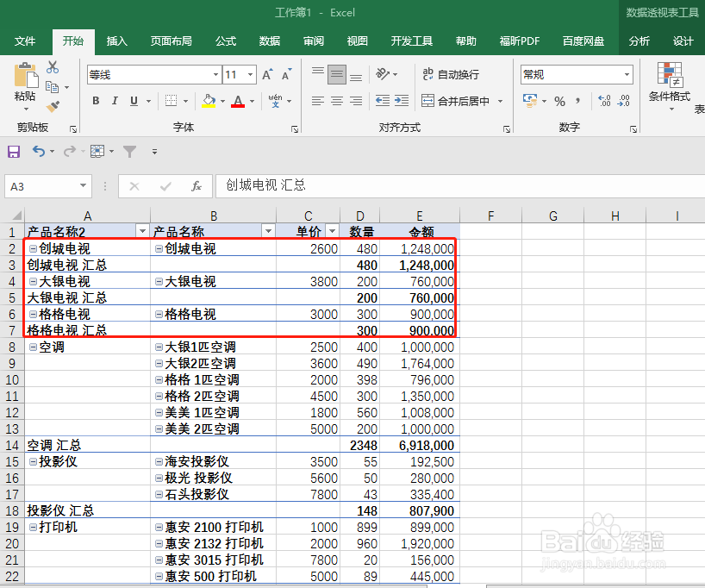Select column F header
Image resolution: width=705 pixels, height=588 pixels.
tap(490, 216)
